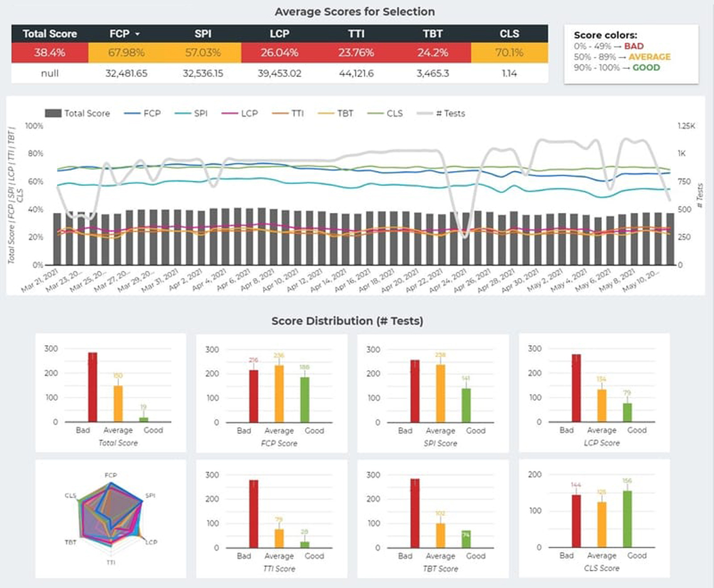This screenshot has height=588, width=714.
Task: Click the FCP column sort arrow
Action: click(x=138, y=34)
